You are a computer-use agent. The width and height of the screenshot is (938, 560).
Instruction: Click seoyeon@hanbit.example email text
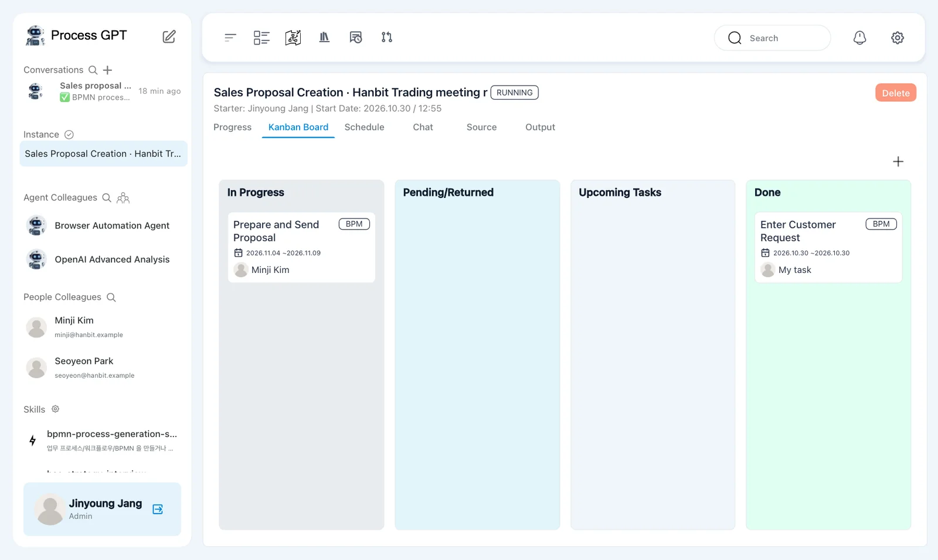94,375
